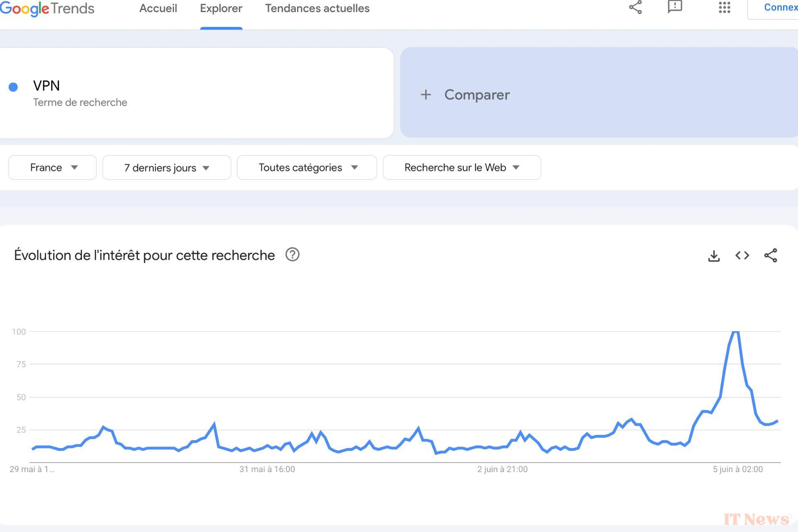
Task: Click the embed code icon
Action: 742,256
